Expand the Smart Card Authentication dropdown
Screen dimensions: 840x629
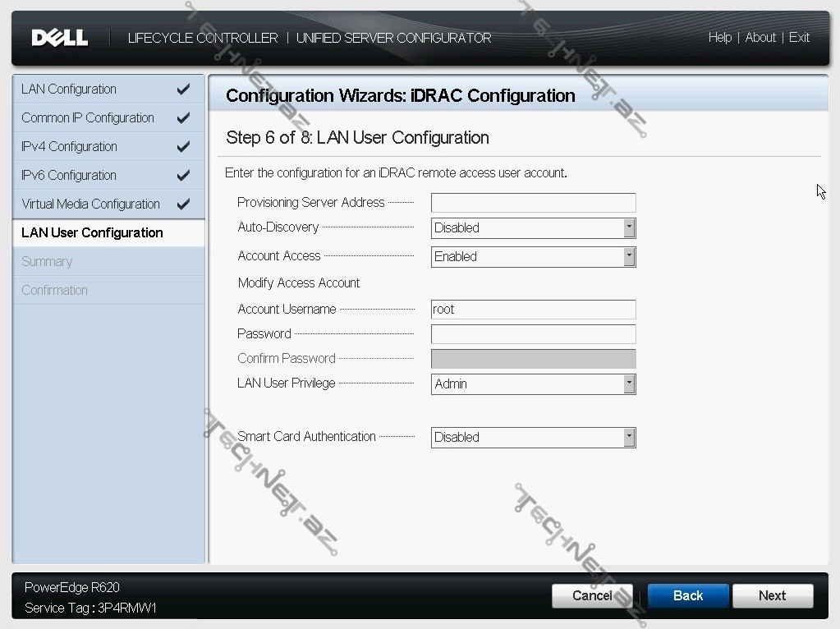[533, 438]
